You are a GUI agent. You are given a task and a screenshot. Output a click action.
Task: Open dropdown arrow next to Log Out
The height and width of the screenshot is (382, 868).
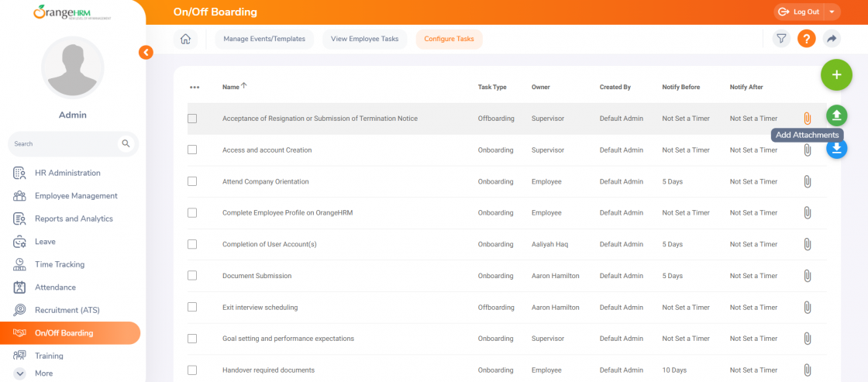coord(832,12)
